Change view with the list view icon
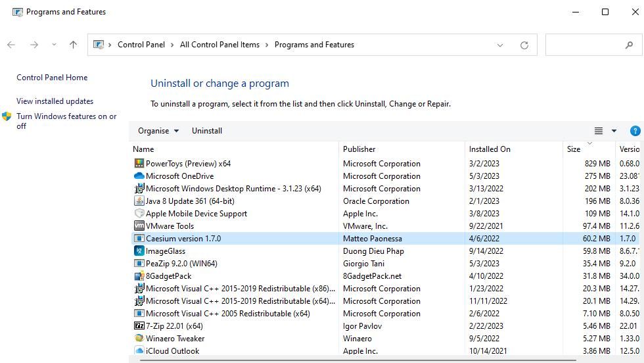This screenshot has height=363, width=644. click(599, 131)
